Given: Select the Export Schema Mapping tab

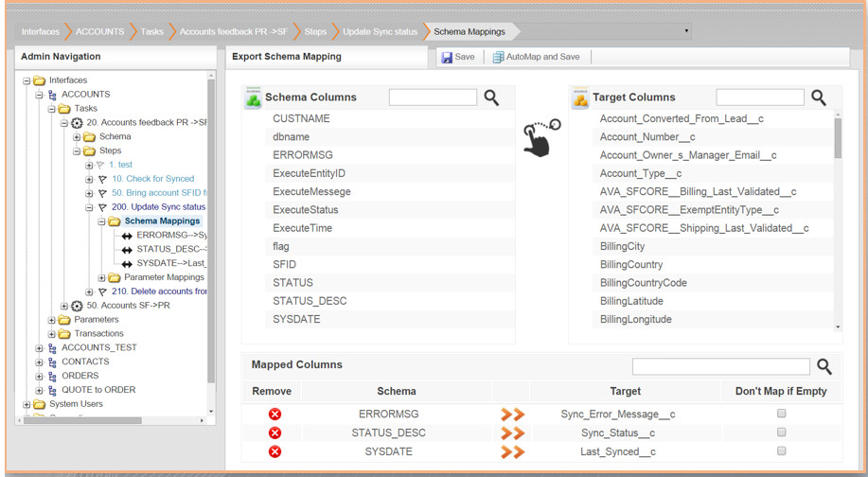Looking at the screenshot, I should pos(287,57).
